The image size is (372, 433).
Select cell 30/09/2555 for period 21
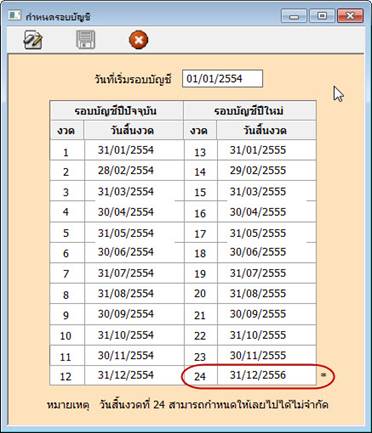click(266, 314)
